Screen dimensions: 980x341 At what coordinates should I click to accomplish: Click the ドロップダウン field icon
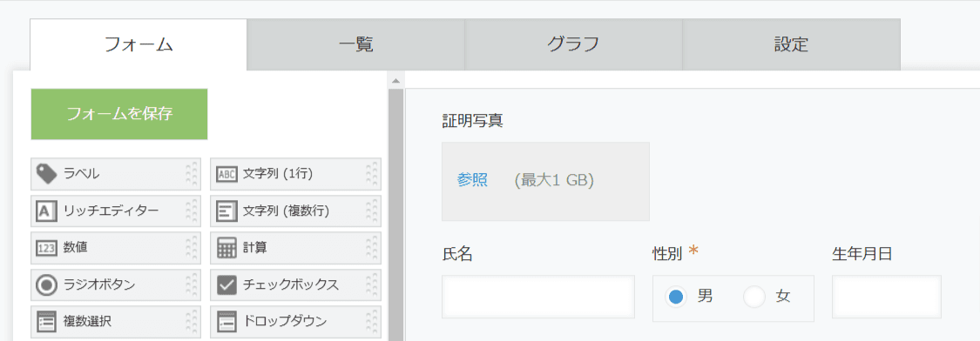[x=226, y=322]
